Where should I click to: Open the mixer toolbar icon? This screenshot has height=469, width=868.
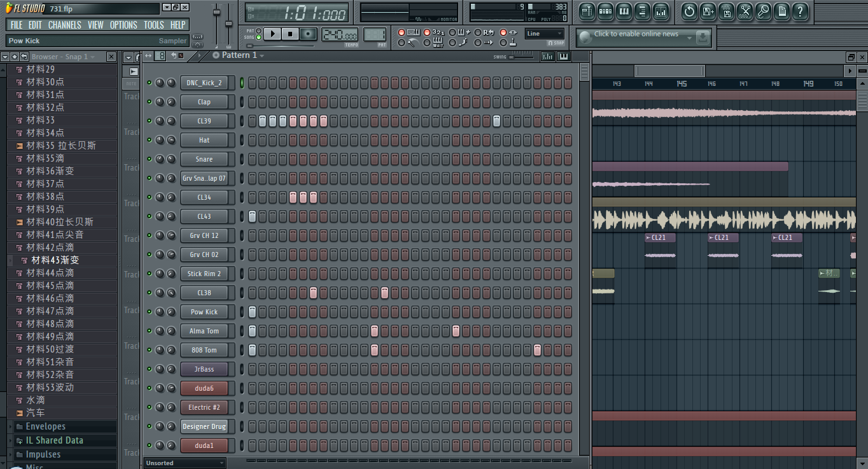tap(661, 11)
